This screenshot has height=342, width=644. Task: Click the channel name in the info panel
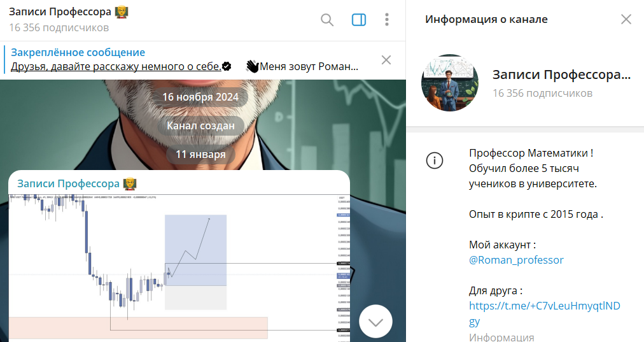pyautogui.click(x=561, y=75)
